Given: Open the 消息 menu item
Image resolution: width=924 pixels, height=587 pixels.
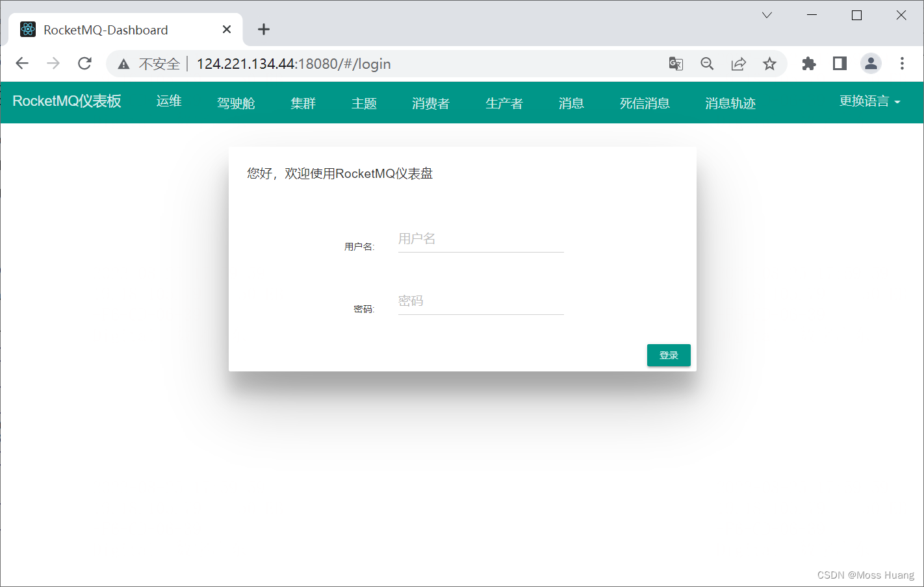Looking at the screenshot, I should pos(571,103).
